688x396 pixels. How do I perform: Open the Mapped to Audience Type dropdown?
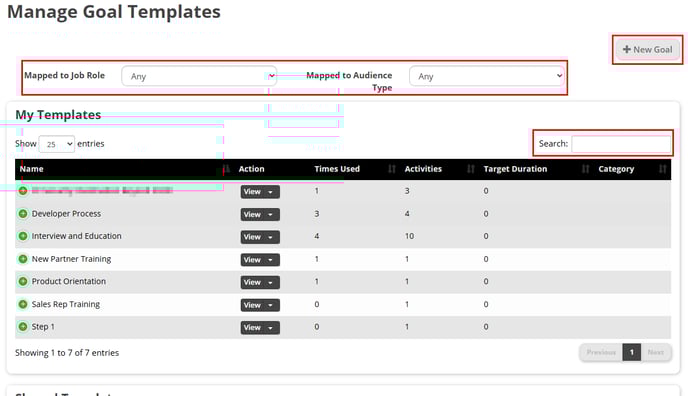tap(487, 76)
